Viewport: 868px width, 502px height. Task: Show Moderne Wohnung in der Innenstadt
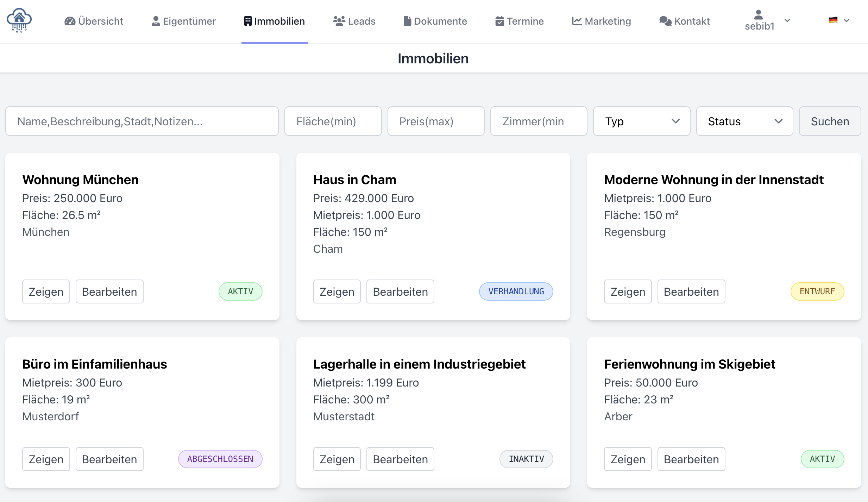point(628,291)
